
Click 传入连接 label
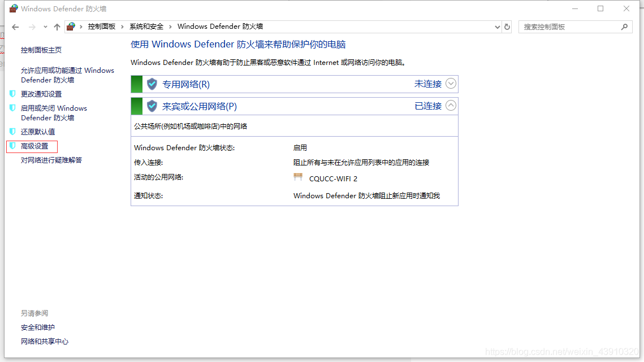pyautogui.click(x=148, y=163)
